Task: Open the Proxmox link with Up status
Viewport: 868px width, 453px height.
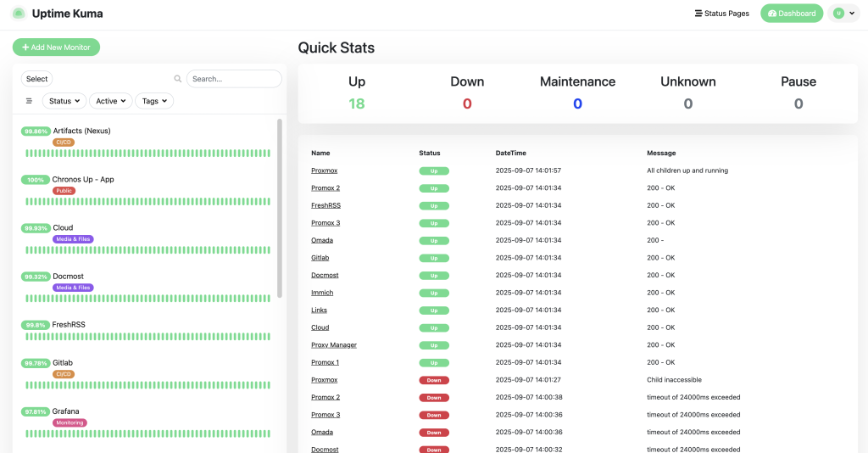Action: point(325,171)
